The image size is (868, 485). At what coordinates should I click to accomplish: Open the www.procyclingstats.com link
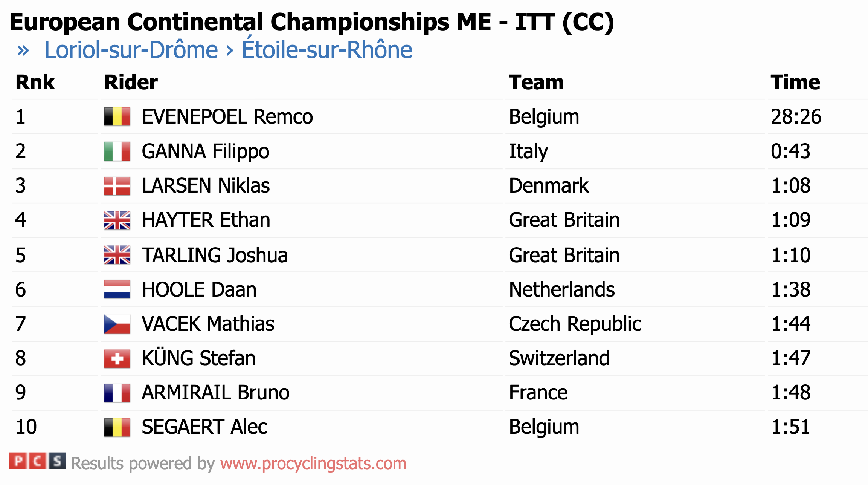click(x=313, y=463)
